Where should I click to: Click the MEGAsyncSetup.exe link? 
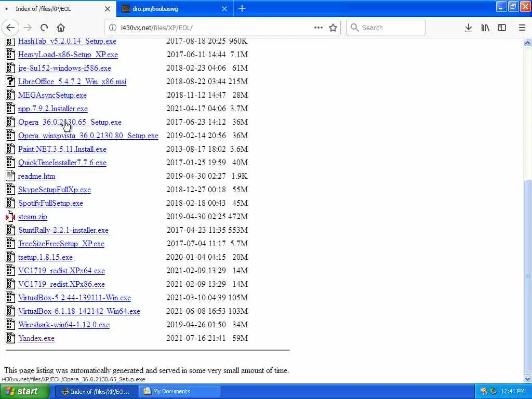[52, 95]
